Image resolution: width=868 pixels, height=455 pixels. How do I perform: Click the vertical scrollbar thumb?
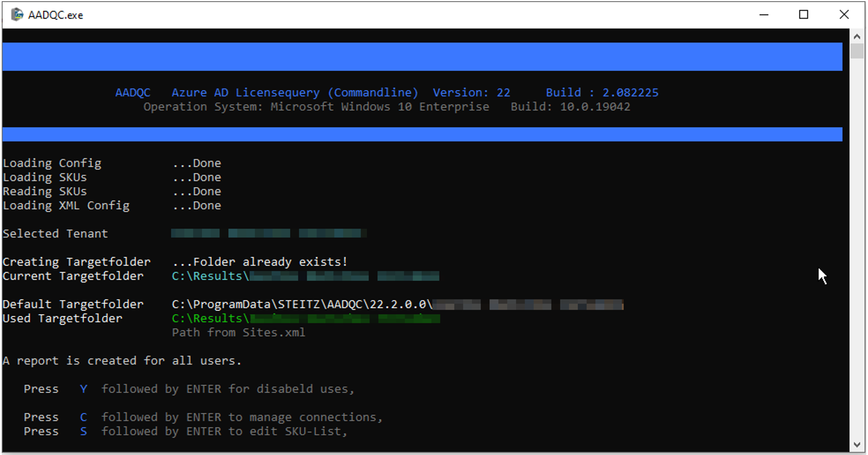point(857,51)
